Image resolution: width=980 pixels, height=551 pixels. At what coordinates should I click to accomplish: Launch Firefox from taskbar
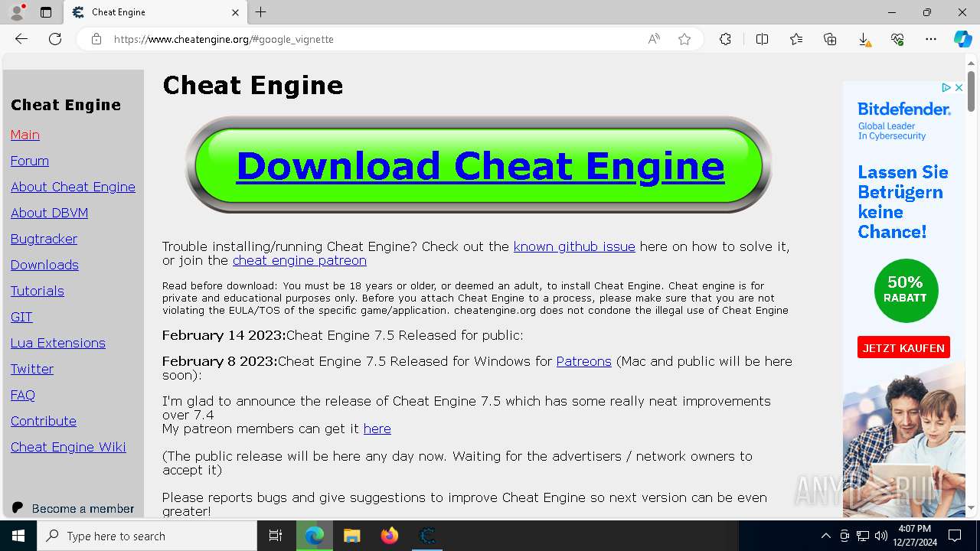tap(390, 536)
